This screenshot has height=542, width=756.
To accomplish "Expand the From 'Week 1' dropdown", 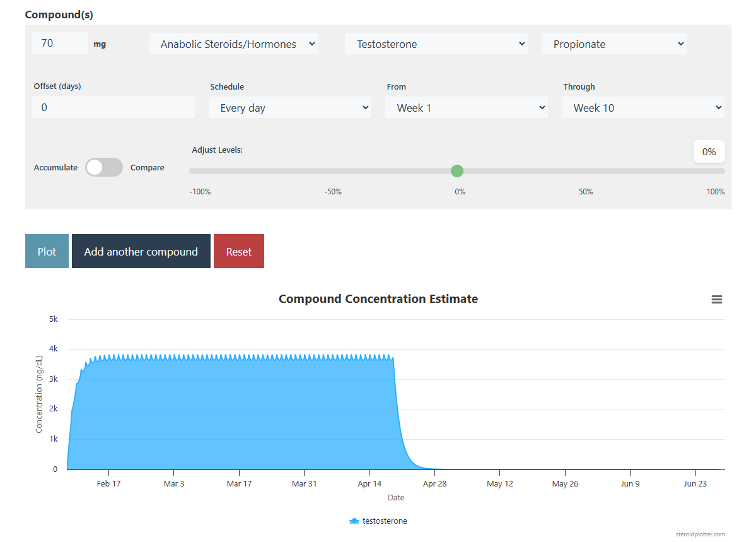I will (466, 108).
